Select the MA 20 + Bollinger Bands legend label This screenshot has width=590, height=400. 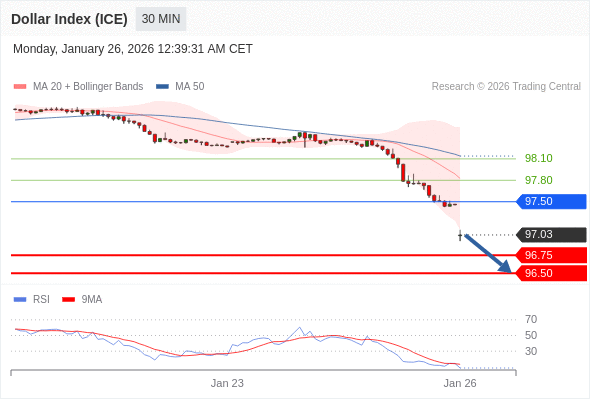point(88,87)
